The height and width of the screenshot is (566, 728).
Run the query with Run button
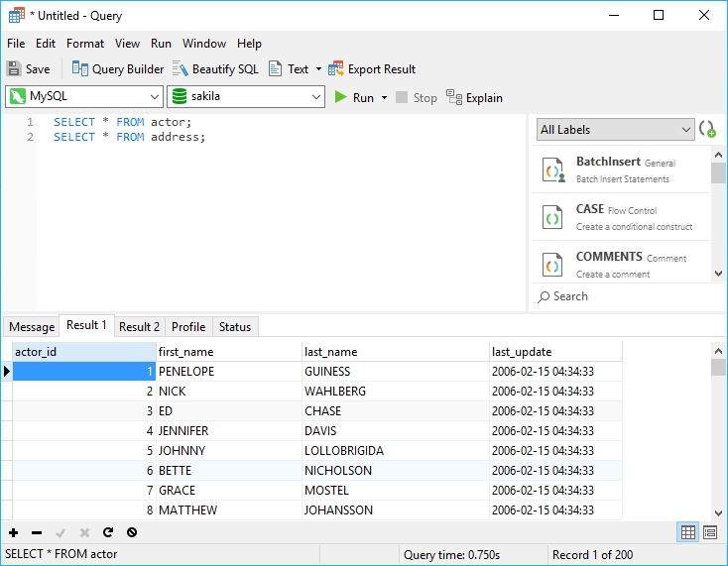coord(354,97)
